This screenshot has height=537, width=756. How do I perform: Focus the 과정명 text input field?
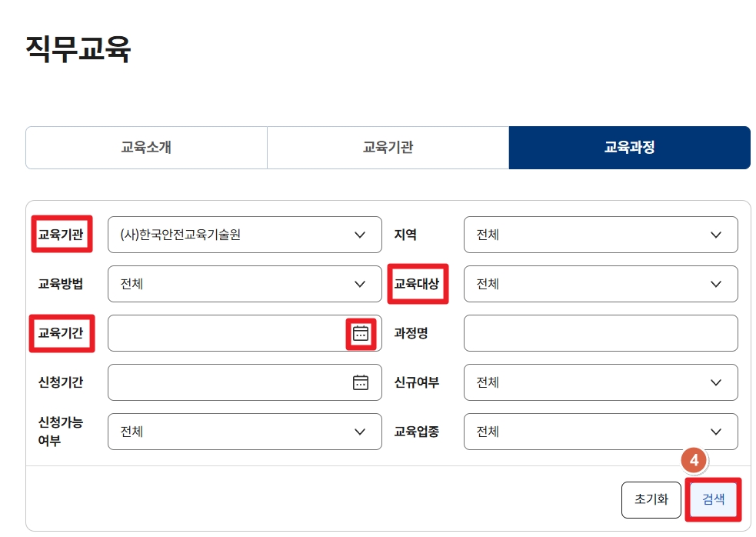coord(600,333)
